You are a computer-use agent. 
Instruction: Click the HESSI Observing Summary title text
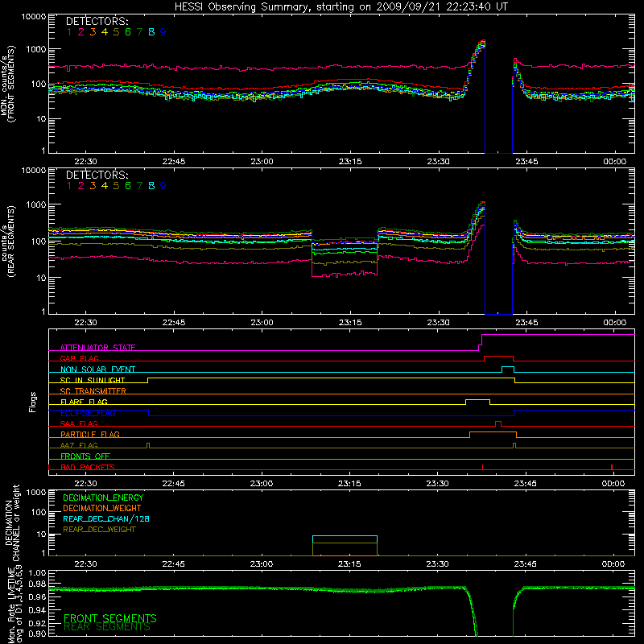(341, 6)
